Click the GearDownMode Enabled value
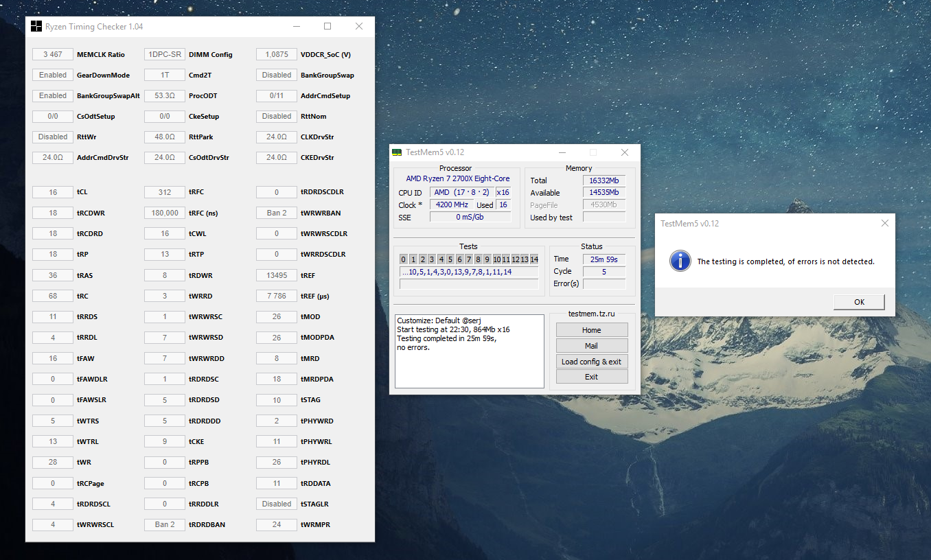This screenshot has width=931, height=560. pos(53,75)
